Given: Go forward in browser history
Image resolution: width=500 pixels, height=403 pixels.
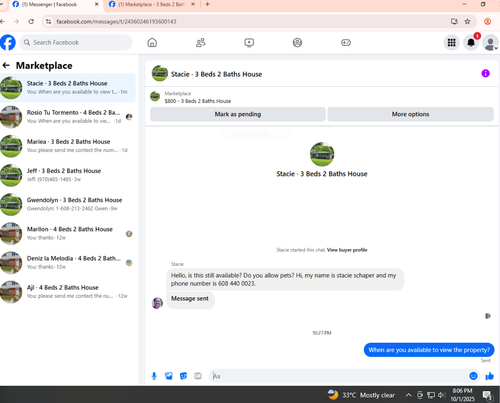Looking at the screenshot, I should tap(16, 21).
